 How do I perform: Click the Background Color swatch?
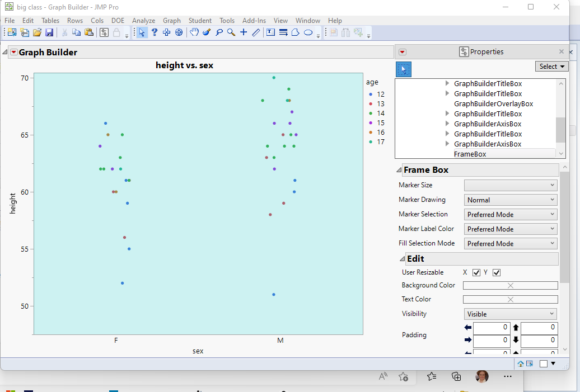(511, 285)
